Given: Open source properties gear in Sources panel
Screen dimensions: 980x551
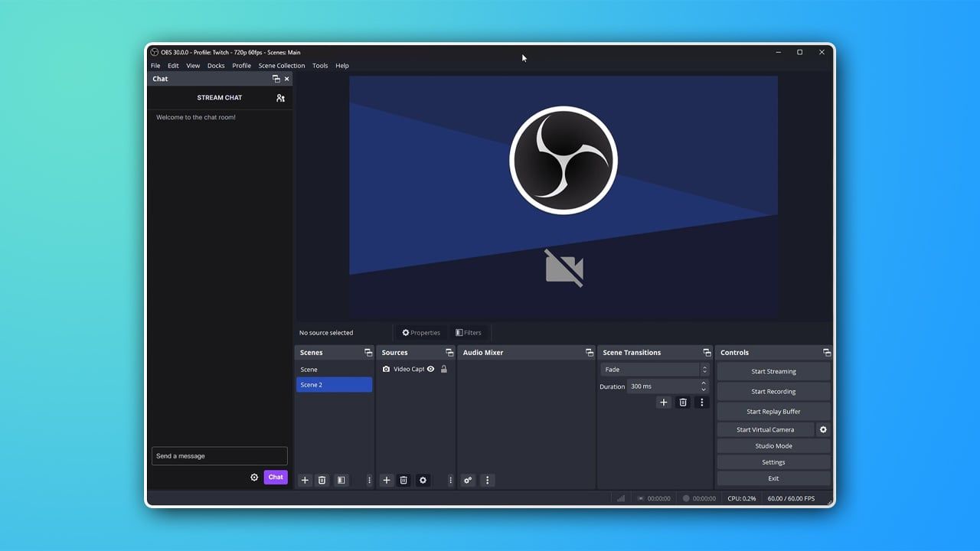Looking at the screenshot, I should tap(423, 480).
